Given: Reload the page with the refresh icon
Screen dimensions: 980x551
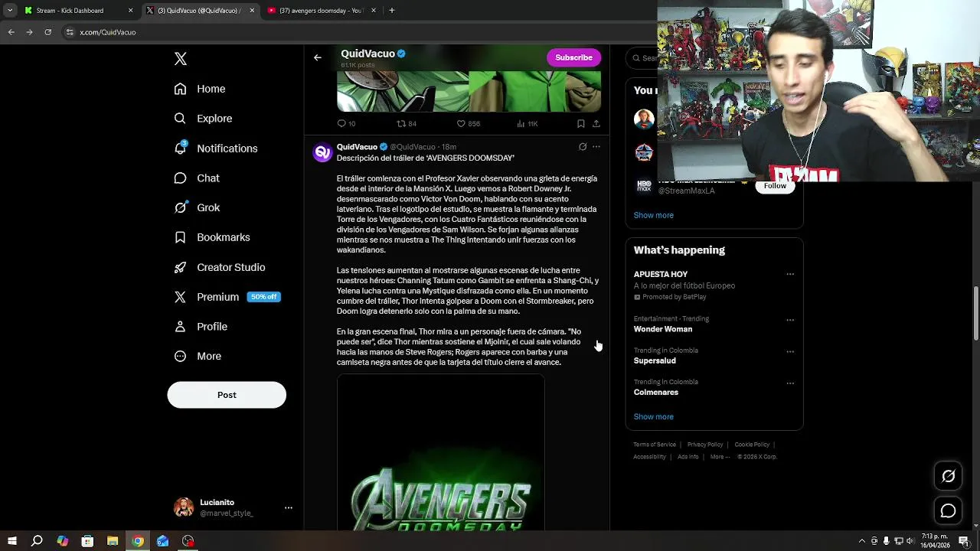Looking at the screenshot, I should 47,32.
